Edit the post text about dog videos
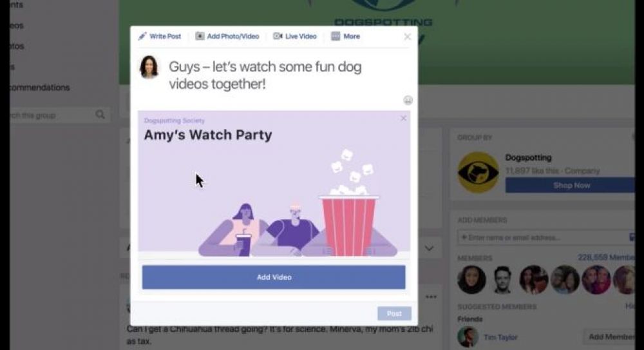 click(x=265, y=75)
